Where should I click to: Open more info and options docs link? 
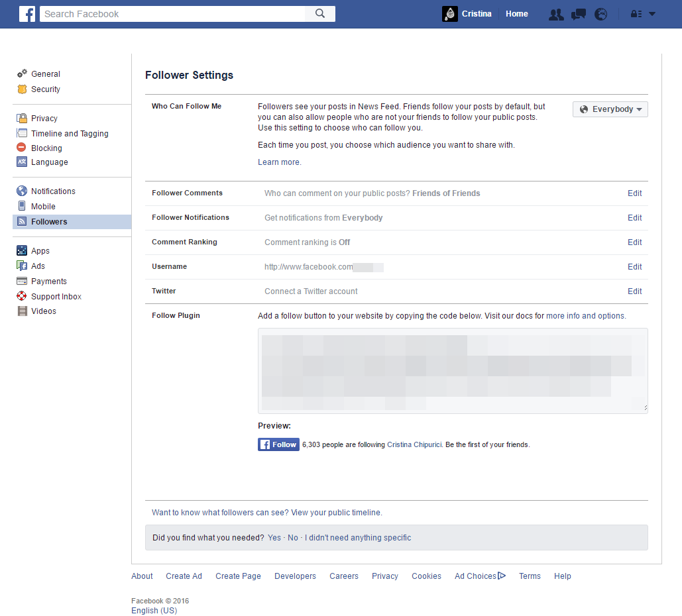585,315
